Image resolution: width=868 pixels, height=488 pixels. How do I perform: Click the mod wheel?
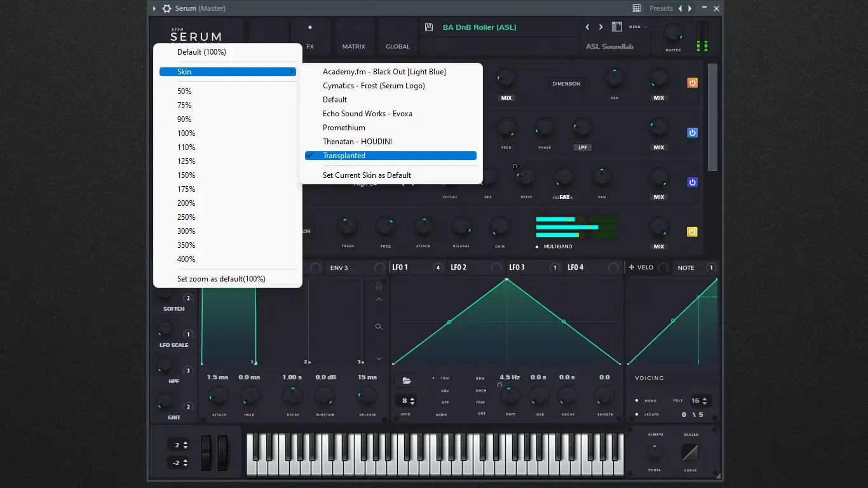(224, 453)
